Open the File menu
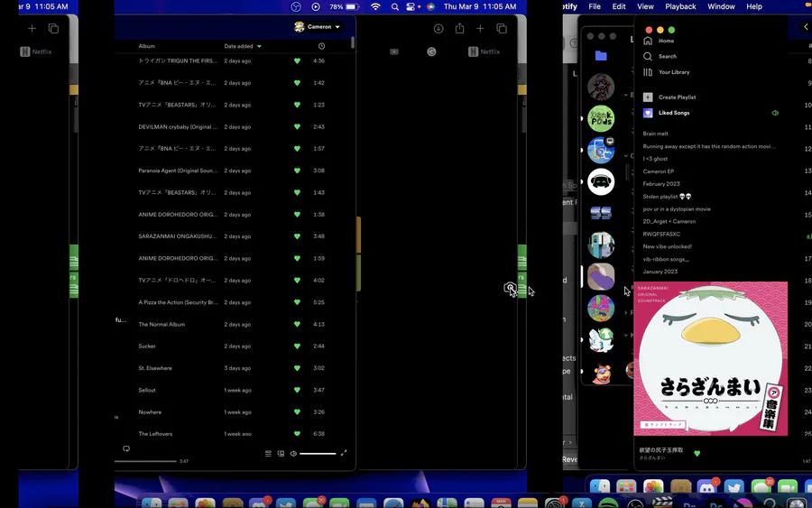 pyautogui.click(x=595, y=6)
